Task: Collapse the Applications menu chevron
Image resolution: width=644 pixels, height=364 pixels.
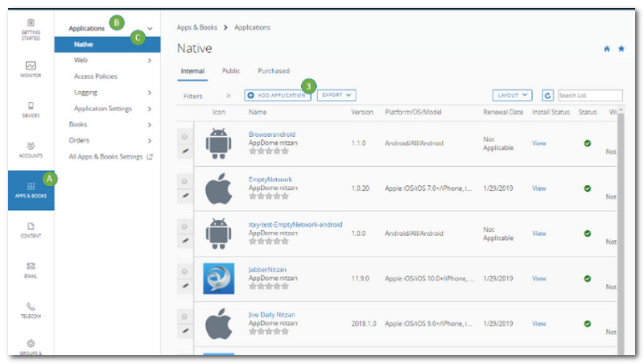Action: pos(150,28)
